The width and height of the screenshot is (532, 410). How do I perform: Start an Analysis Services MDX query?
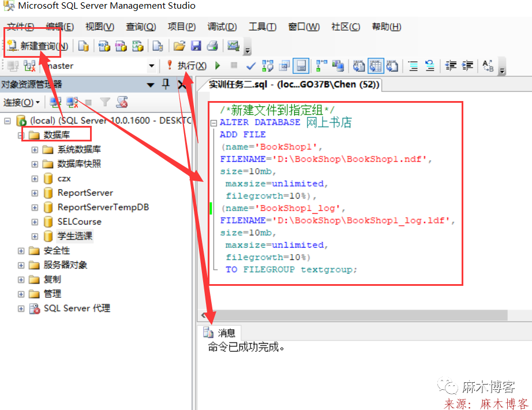pyautogui.click(x=104, y=46)
